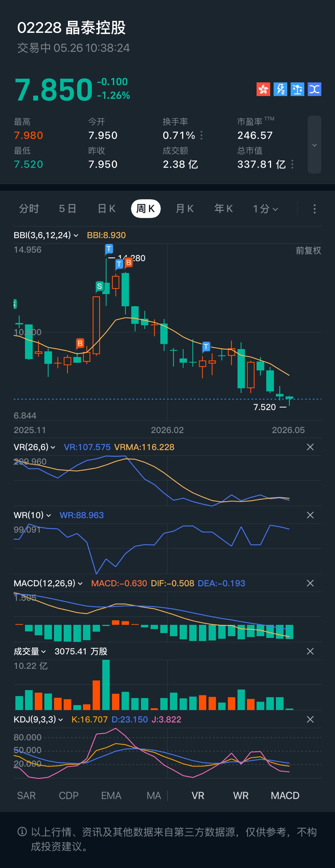This screenshot has height=868, width=335.
Task: Open the chart options three-dot menu
Action: [314, 209]
